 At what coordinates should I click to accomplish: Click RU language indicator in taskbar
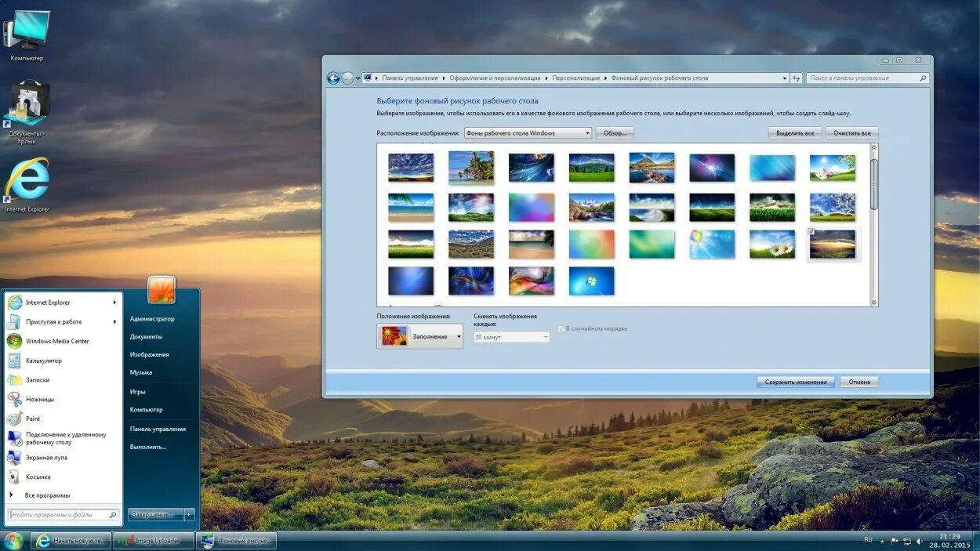pyautogui.click(x=868, y=540)
